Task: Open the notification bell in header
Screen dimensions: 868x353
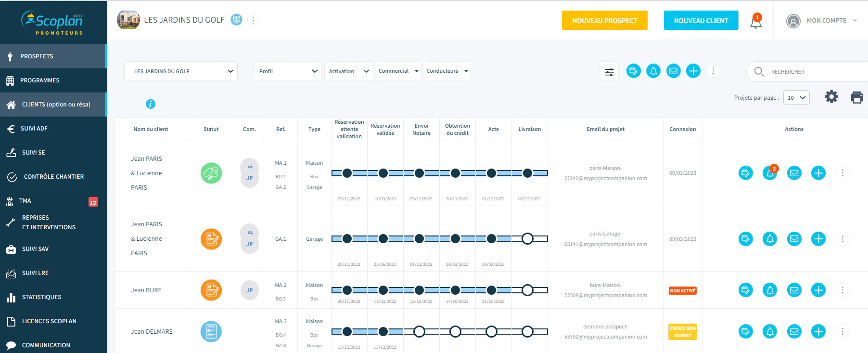Action: pyautogui.click(x=756, y=21)
